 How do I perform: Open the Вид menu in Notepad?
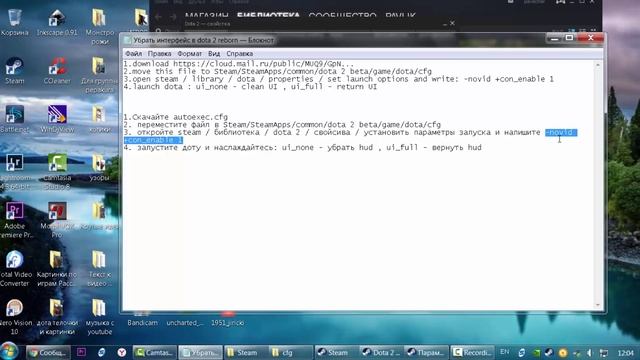214,53
